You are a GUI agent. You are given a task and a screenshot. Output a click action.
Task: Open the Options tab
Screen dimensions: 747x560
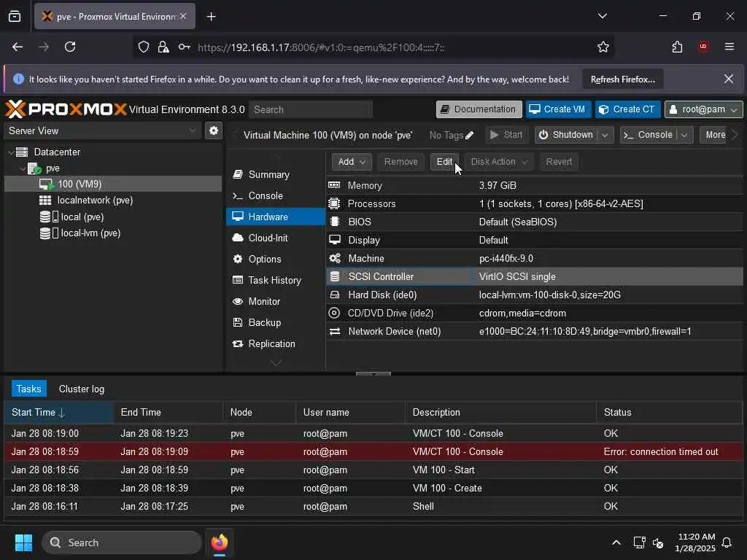click(x=275, y=259)
